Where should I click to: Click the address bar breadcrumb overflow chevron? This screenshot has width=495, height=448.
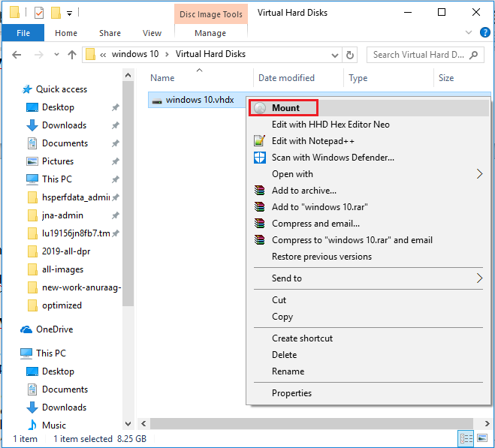pyautogui.click(x=103, y=55)
